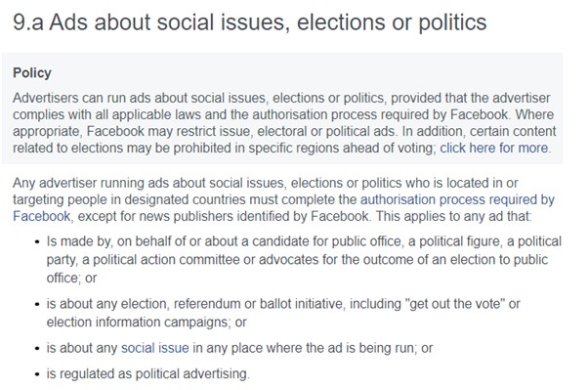Open the "click here for more" link
Image resolution: width=588 pixels, height=390 pixels.
click(494, 148)
